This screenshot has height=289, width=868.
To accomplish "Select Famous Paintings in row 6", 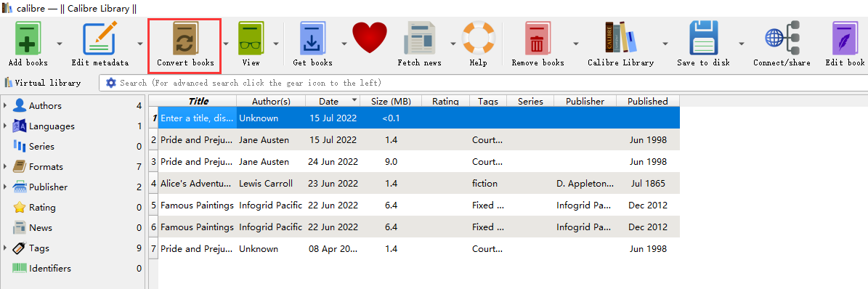I will pyautogui.click(x=197, y=227).
